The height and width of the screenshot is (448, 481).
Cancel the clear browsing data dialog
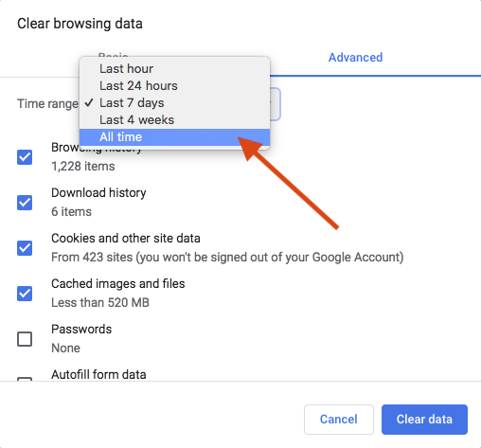(x=339, y=420)
